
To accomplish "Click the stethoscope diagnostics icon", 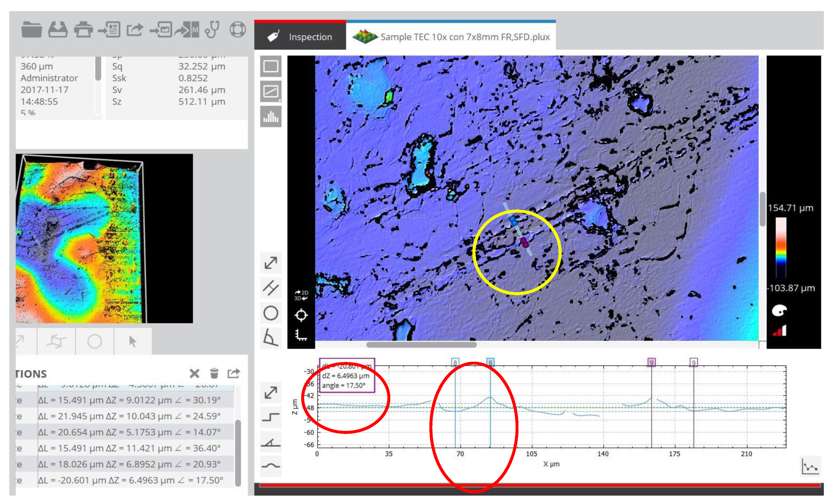I will [x=212, y=29].
